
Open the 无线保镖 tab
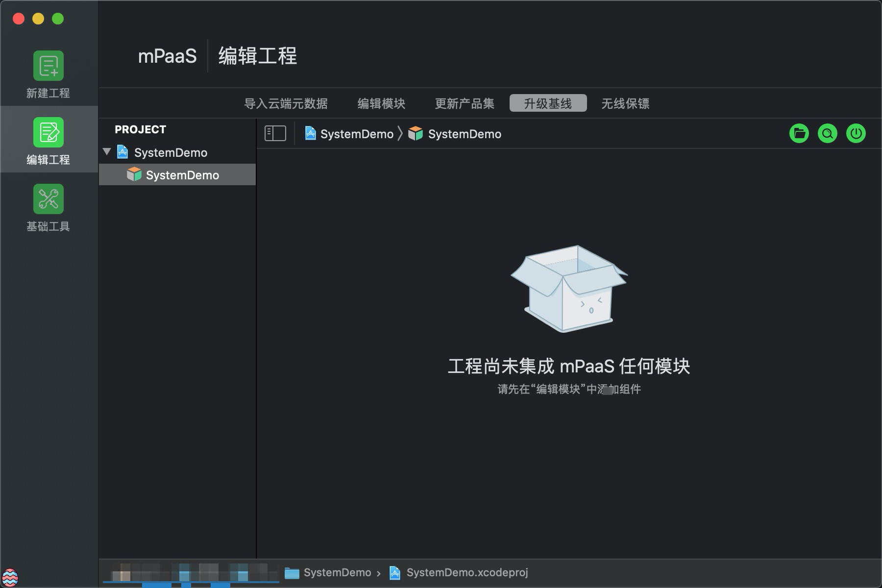coord(625,103)
